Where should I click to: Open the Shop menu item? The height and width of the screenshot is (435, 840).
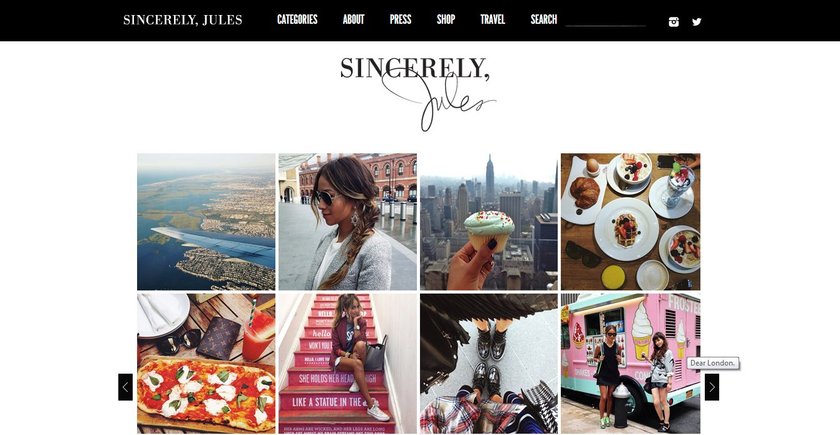(446, 20)
